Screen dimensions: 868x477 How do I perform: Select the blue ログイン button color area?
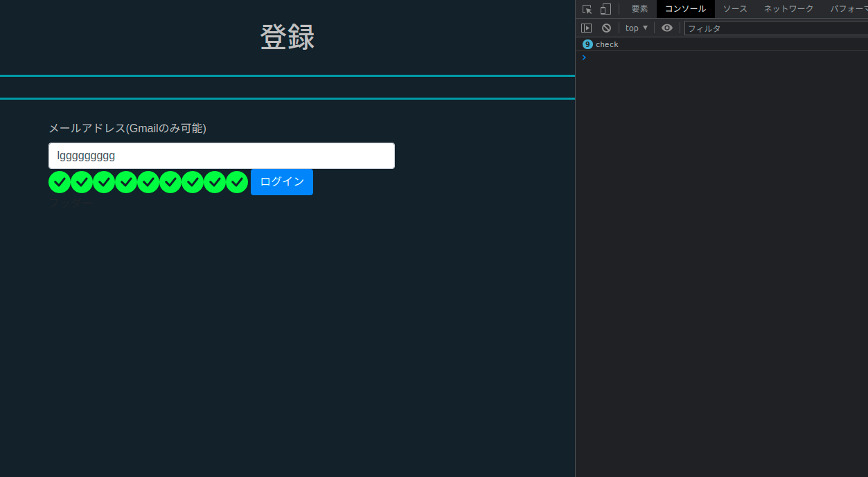[x=281, y=181]
